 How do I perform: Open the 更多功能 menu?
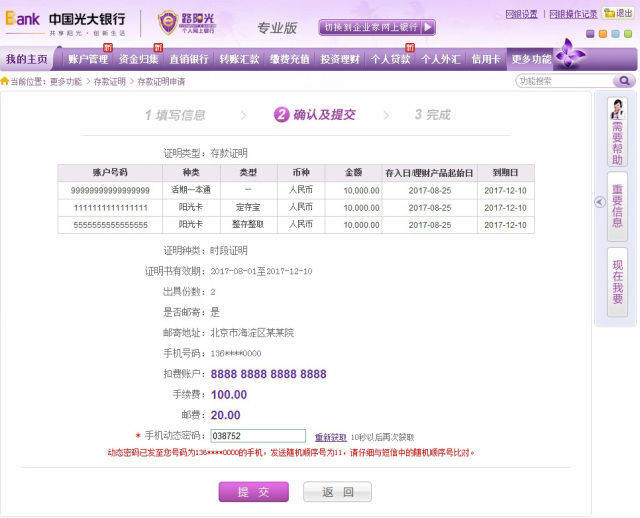tap(531, 59)
